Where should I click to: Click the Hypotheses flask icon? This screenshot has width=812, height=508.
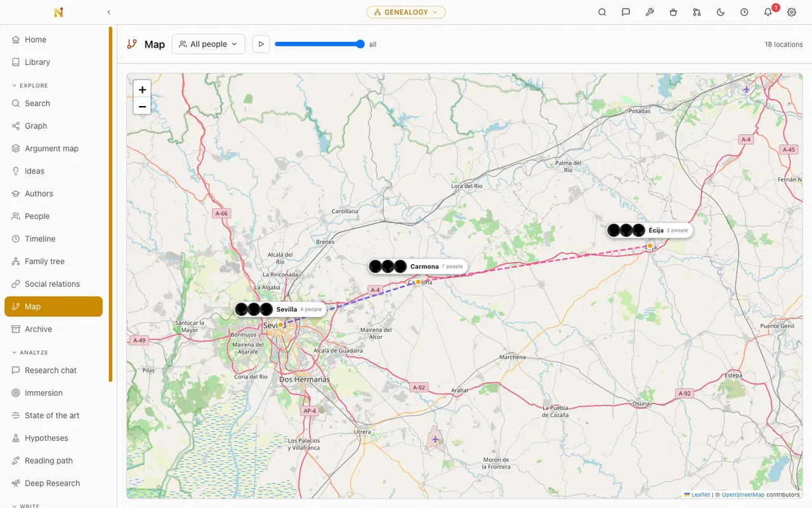tap(16, 438)
